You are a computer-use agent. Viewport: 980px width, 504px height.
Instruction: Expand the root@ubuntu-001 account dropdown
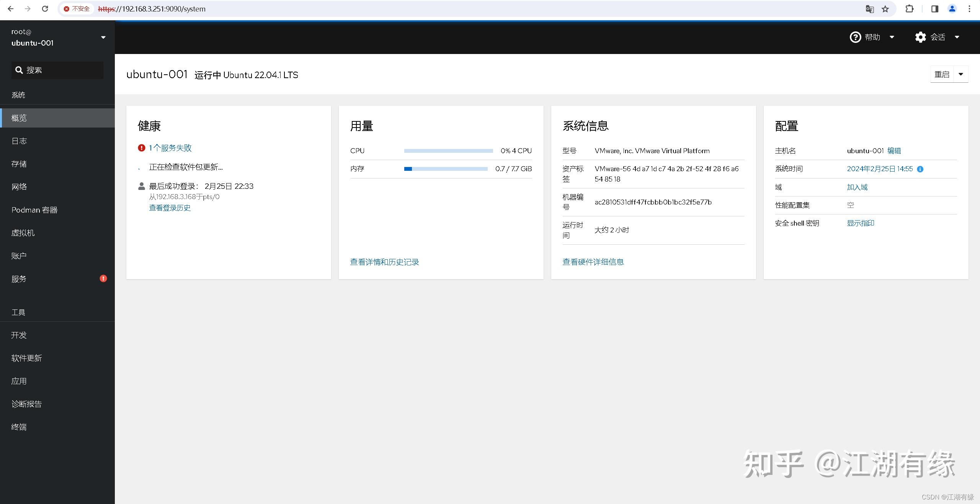coord(103,37)
